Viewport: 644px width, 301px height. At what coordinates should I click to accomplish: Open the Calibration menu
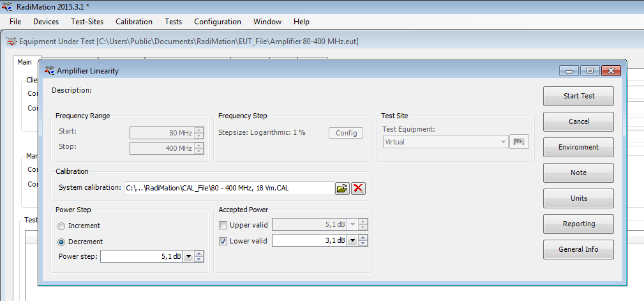tap(134, 22)
